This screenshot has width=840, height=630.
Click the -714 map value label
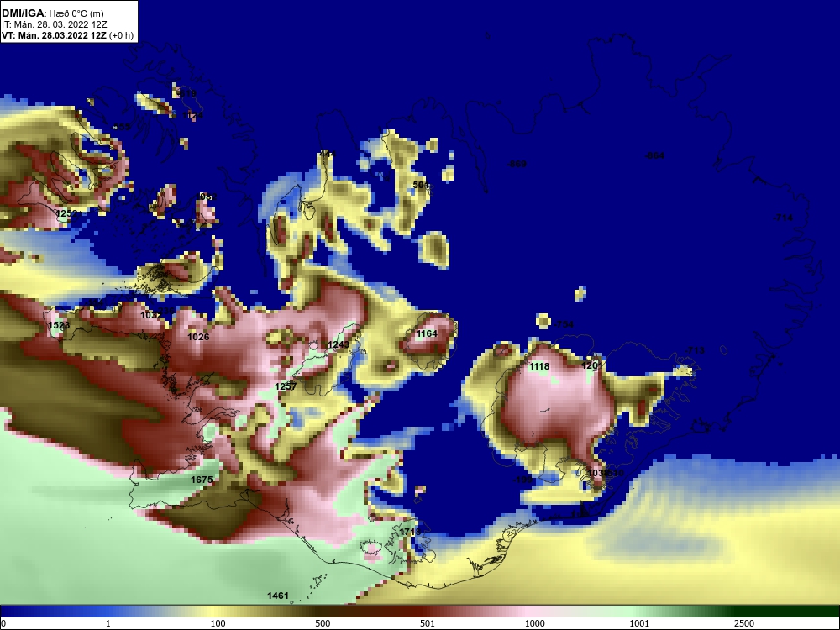[x=783, y=218]
